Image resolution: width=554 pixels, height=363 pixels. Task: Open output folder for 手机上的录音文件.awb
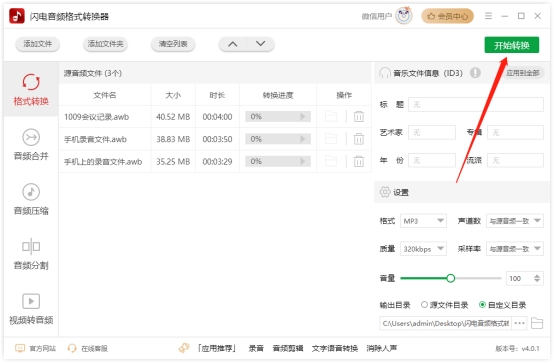(331, 161)
